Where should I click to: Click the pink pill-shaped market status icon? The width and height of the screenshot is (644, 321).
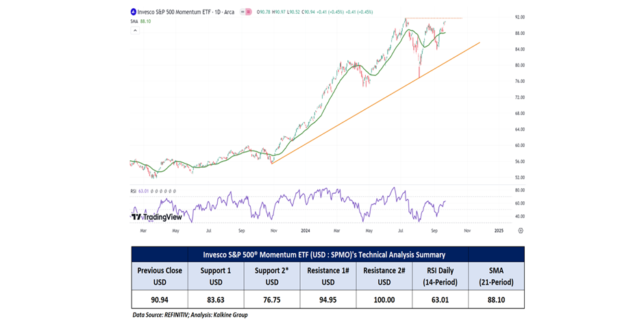pyautogui.click(x=249, y=12)
